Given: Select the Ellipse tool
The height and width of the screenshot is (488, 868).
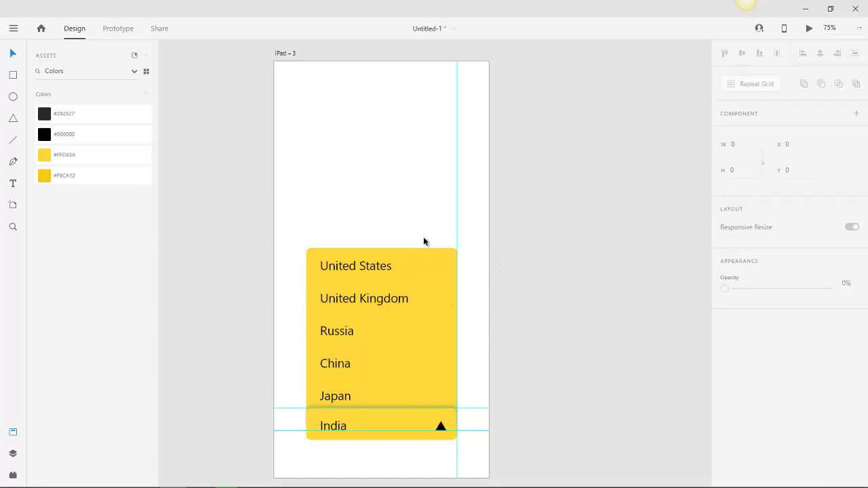Looking at the screenshot, I should (13, 96).
